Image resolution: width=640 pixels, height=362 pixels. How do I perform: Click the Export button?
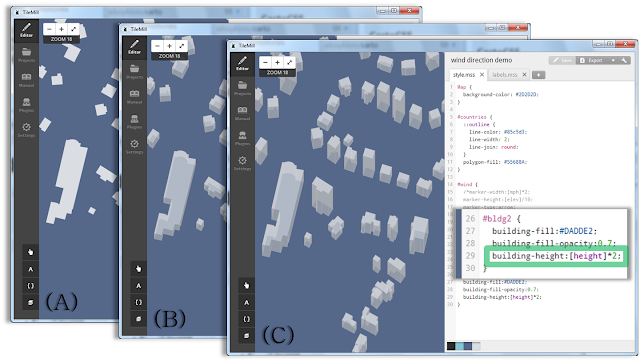click(593, 60)
